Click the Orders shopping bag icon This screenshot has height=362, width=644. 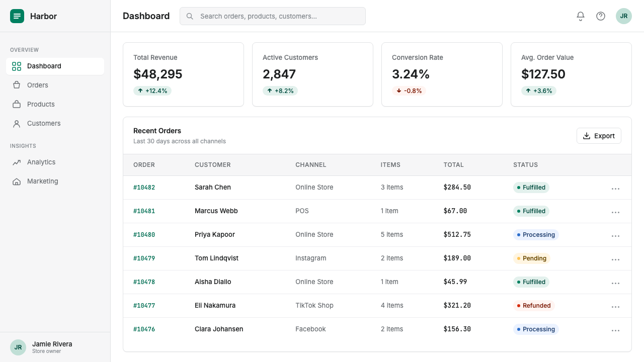17,85
